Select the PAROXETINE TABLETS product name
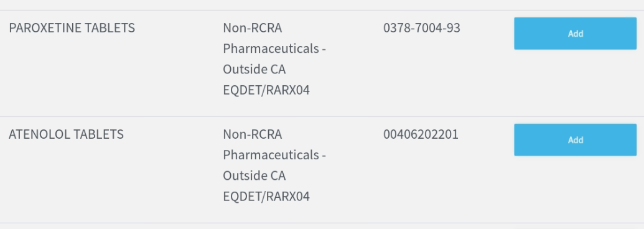 [x=72, y=28]
